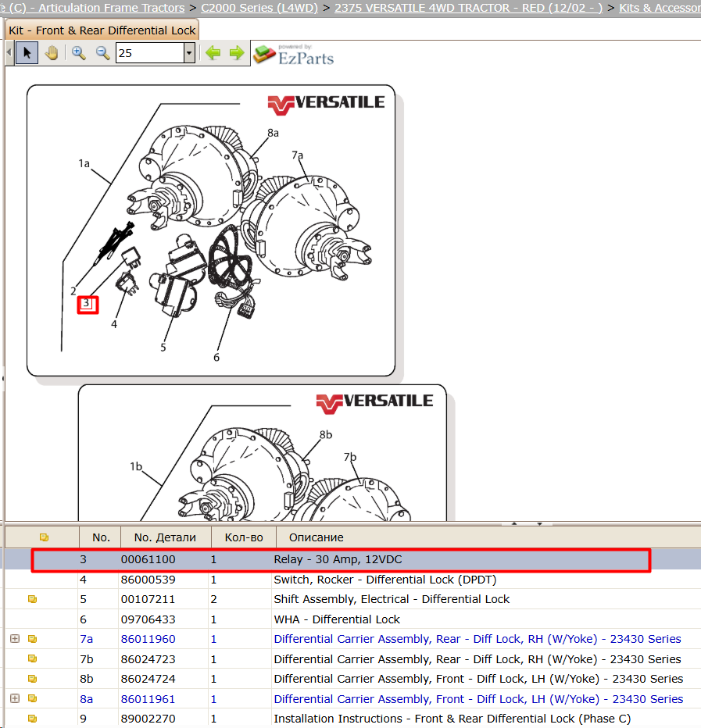Open the 8a Differential Carrier Assembly, Front link
This screenshot has width=701, height=728.
point(478,699)
